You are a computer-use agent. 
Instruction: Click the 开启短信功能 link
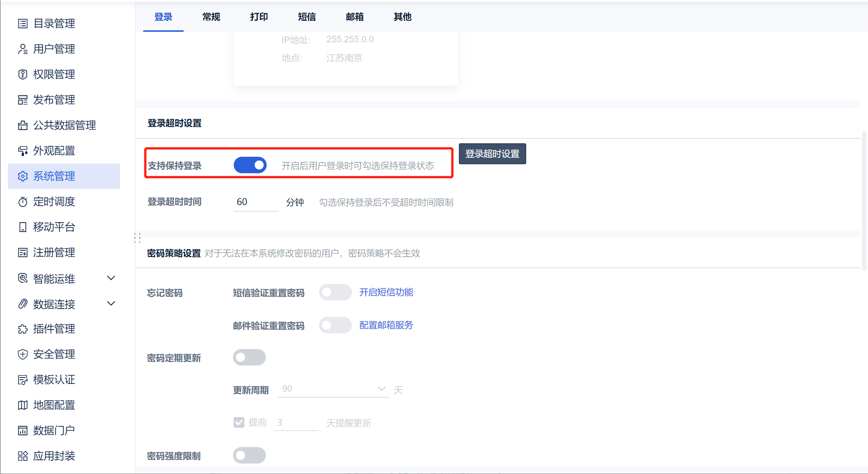[386, 292]
